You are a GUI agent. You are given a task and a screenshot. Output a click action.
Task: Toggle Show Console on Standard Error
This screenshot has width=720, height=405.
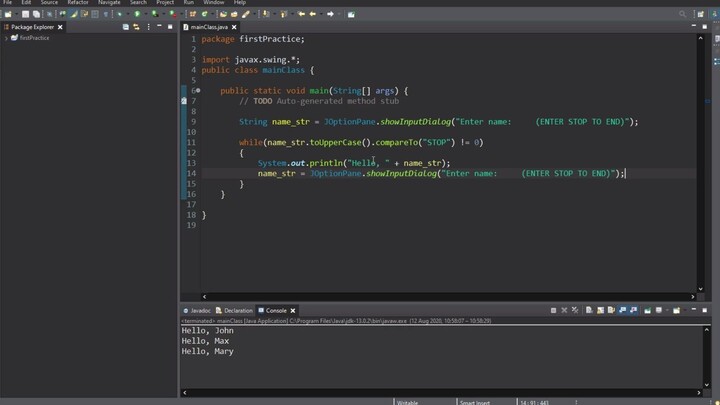pyautogui.click(x=634, y=310)
